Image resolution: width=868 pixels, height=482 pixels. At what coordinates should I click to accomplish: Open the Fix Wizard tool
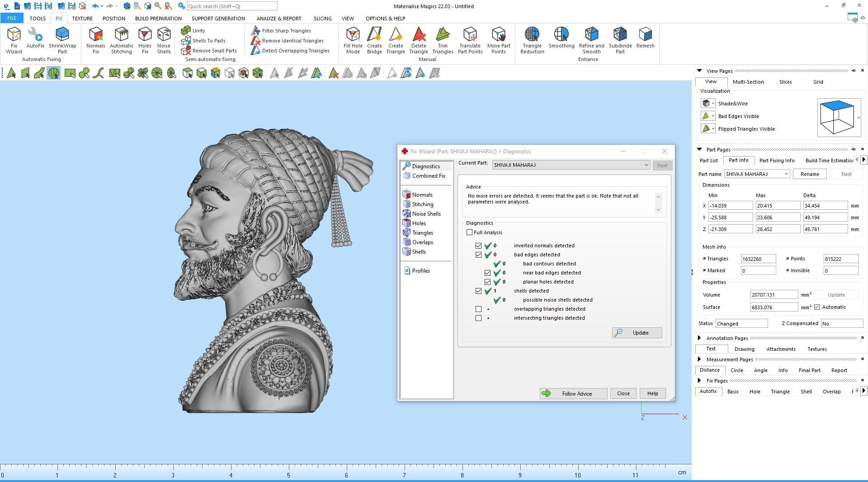point(14,40)
